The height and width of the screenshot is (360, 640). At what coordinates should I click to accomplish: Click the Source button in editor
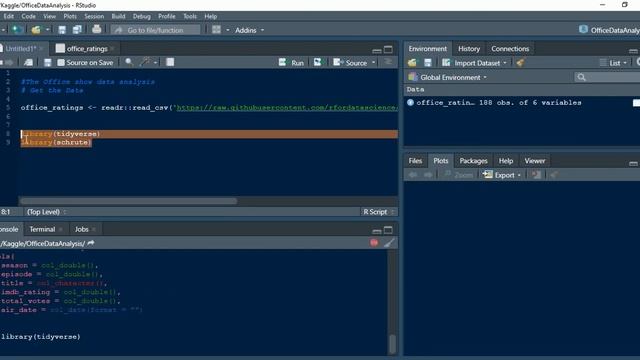(x=351, y=62)
